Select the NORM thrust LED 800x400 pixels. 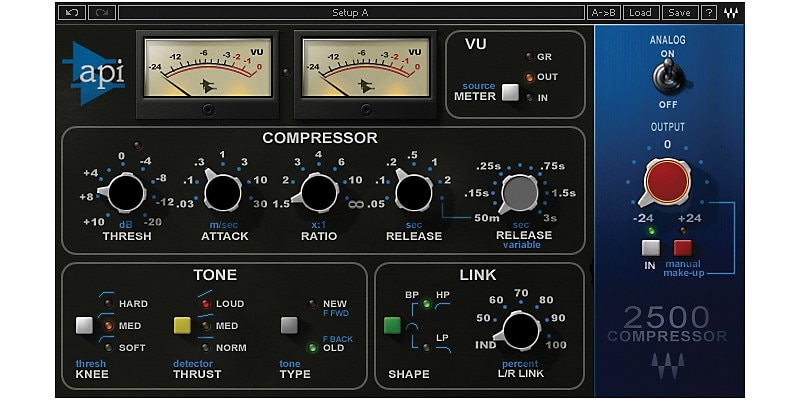[x=206, y=347]
